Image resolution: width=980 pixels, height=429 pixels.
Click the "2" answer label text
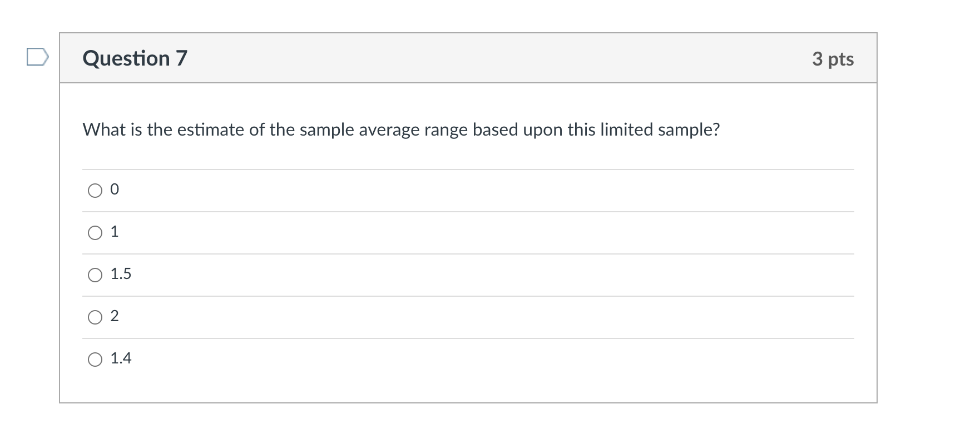coord(115,316)
